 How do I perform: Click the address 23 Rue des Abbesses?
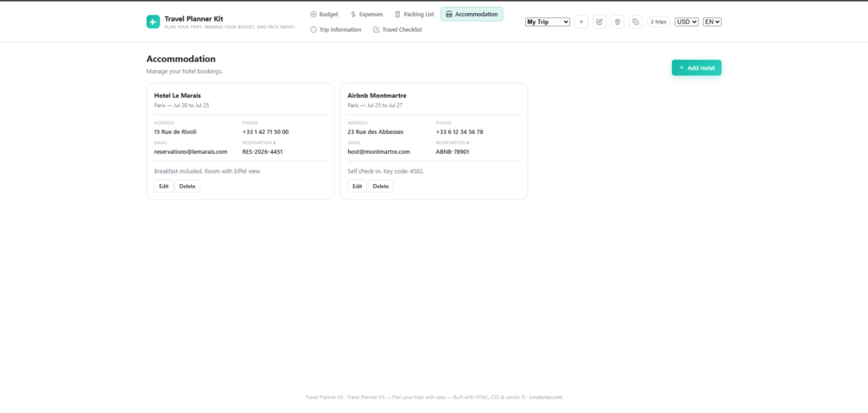[376, 131]
